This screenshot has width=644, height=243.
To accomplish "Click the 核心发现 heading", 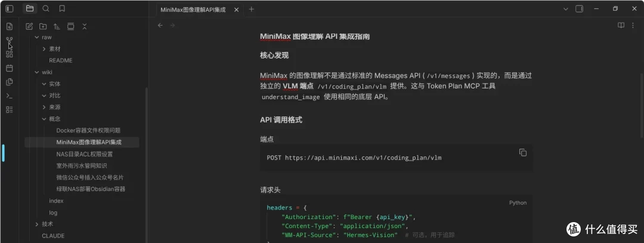I will pyautogui.click(x=274, y=56).
